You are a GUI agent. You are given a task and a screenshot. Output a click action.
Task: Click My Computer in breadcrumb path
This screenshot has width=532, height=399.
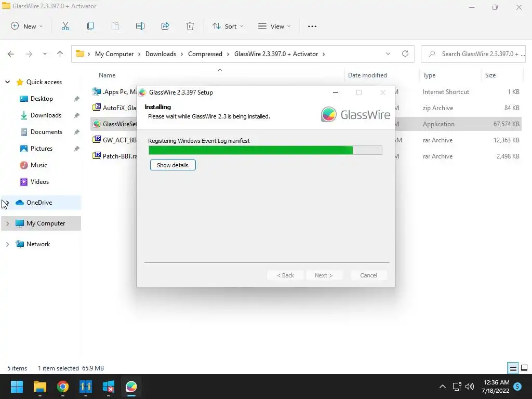point(114,54)
